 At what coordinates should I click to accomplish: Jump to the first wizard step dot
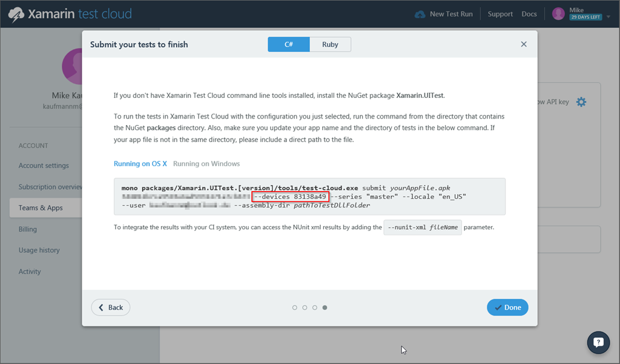(295, 308)
